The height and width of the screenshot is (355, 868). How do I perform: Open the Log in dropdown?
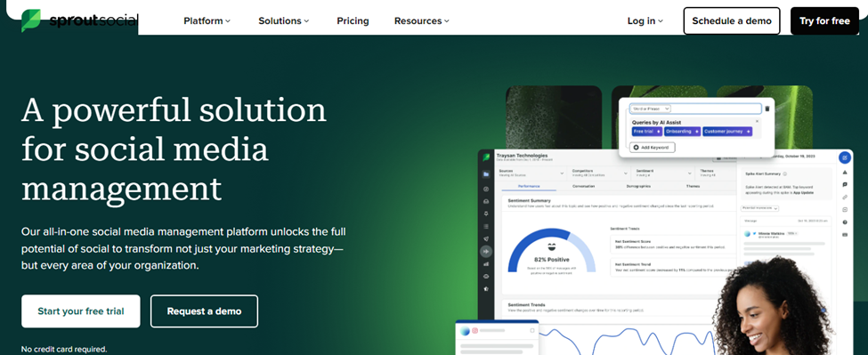point(645,21)
